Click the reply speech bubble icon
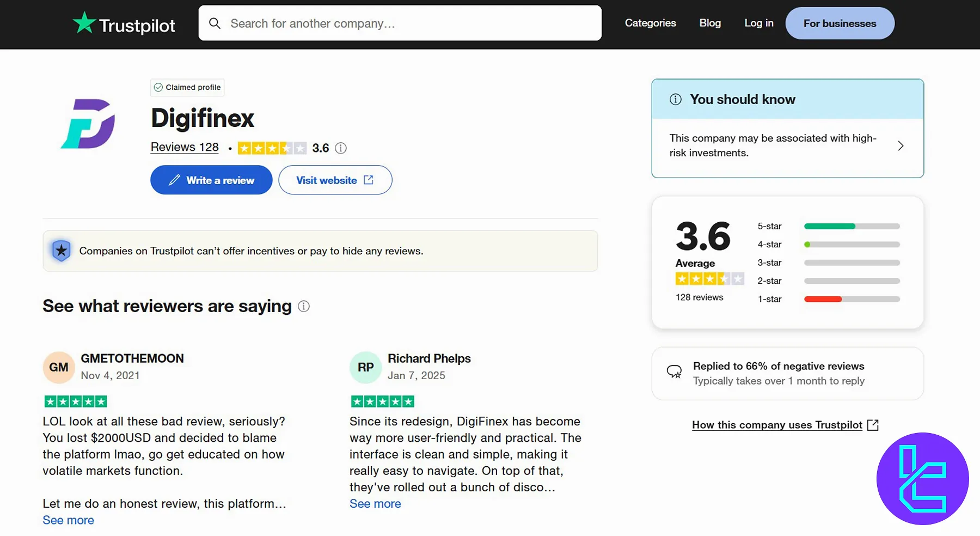 coord(674,372)
